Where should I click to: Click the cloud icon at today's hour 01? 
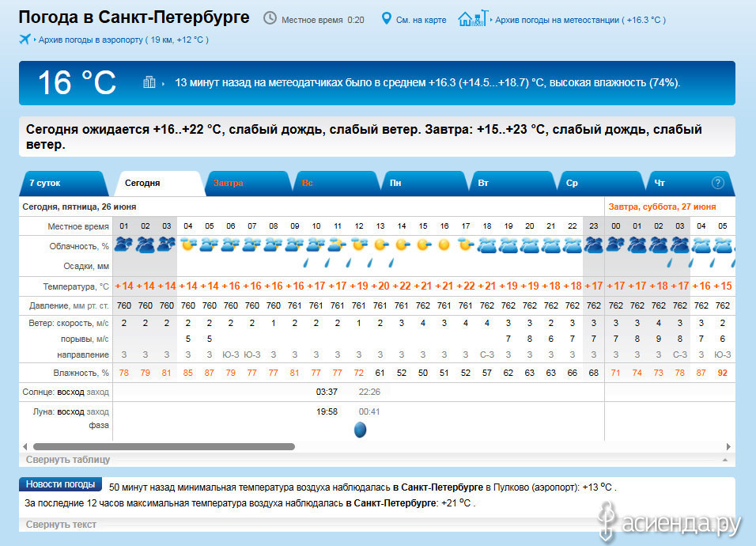[124, 245]
